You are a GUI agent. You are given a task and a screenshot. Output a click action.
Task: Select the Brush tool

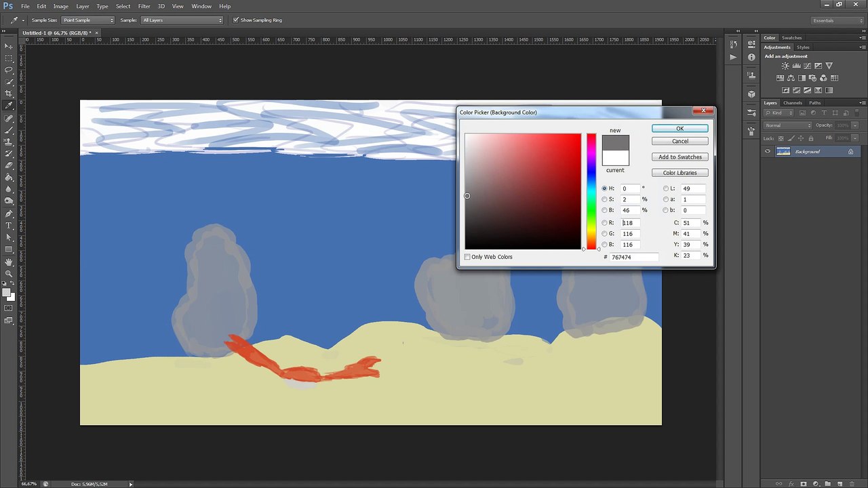[x=9, y=129]
